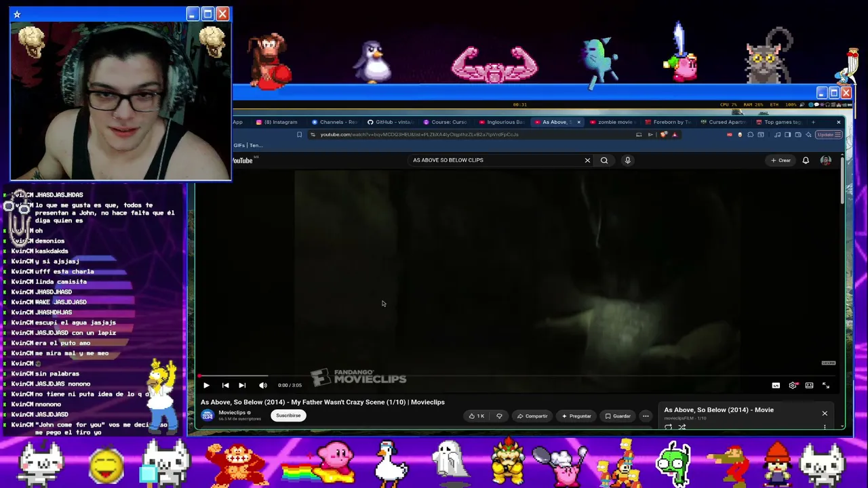
Task: Open the browser Update menu
Action: [829, 135]
